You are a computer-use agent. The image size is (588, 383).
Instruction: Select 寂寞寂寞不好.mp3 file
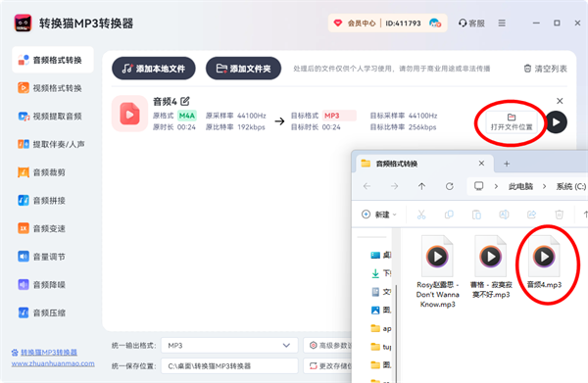(491, 266)
